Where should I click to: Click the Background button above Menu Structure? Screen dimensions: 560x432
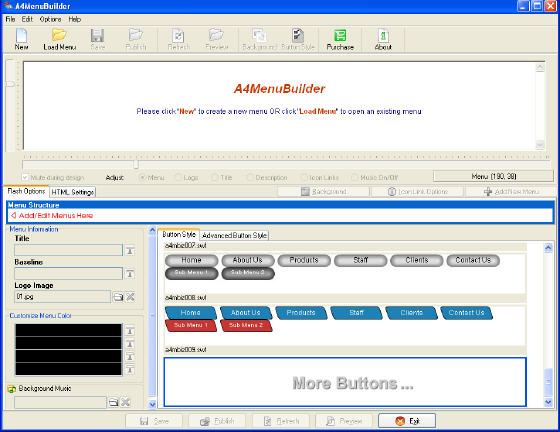(324, 192)
